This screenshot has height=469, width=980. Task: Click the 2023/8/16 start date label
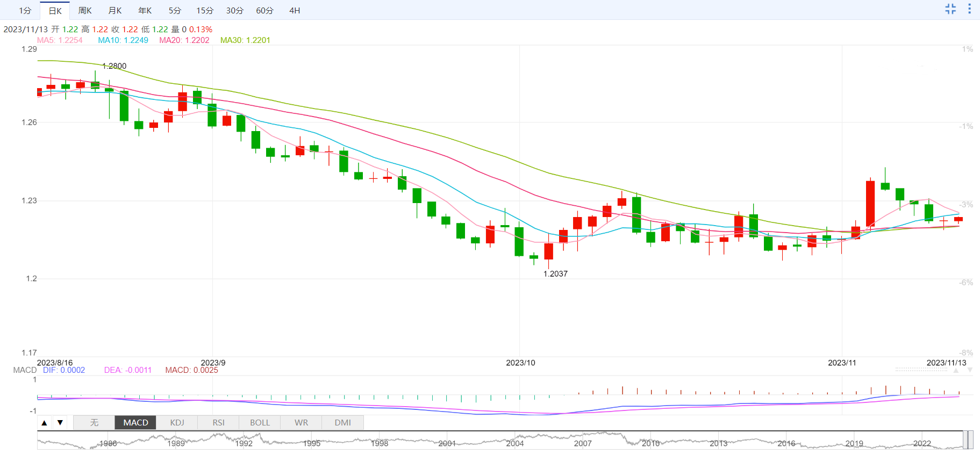[x=54, y=363]
